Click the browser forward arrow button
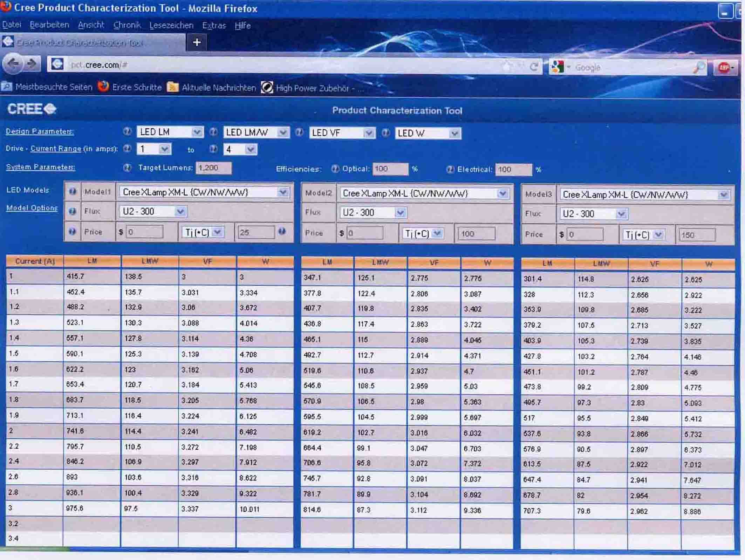The height and width of the screenshot is (560, 745). tap(32, 64)
